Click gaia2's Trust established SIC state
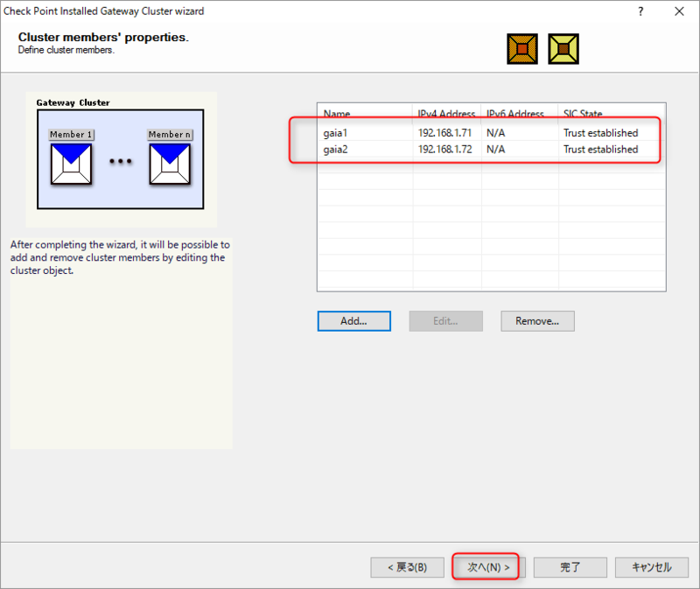Viewport: 700px width, 589px height. coord(601,150)
